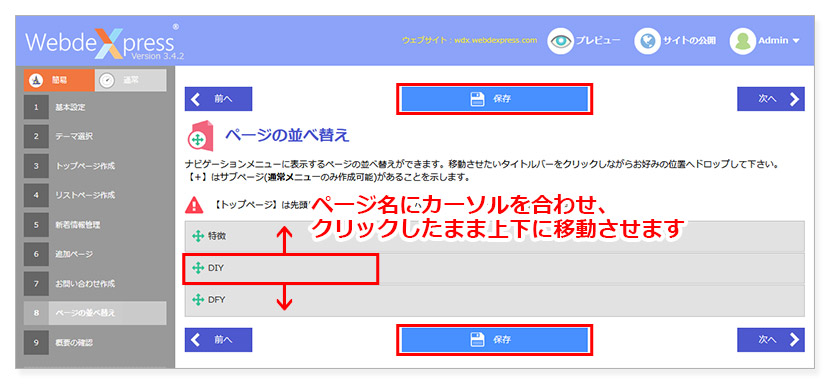Click move handle icon on 特徴 row
This screenshot has width=830, height=384.
coord(198,236)
